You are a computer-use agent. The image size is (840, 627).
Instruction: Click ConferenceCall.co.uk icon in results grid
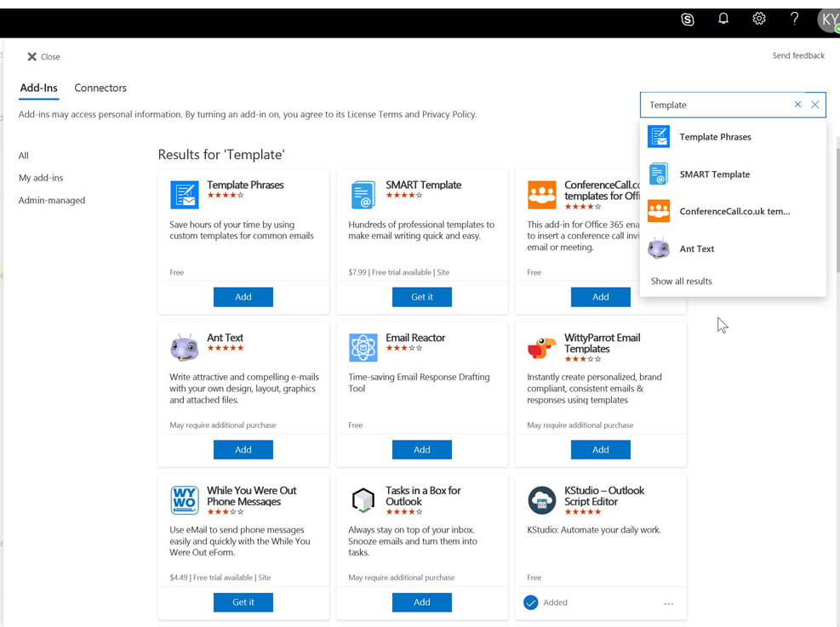541,194
